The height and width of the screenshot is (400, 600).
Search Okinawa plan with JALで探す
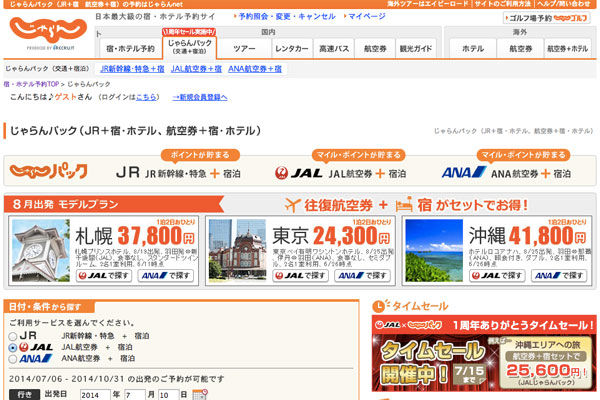[497, 276]
